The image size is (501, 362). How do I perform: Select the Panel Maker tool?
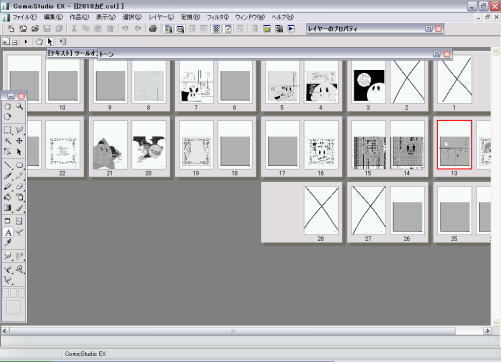click(x=8, y=221)
